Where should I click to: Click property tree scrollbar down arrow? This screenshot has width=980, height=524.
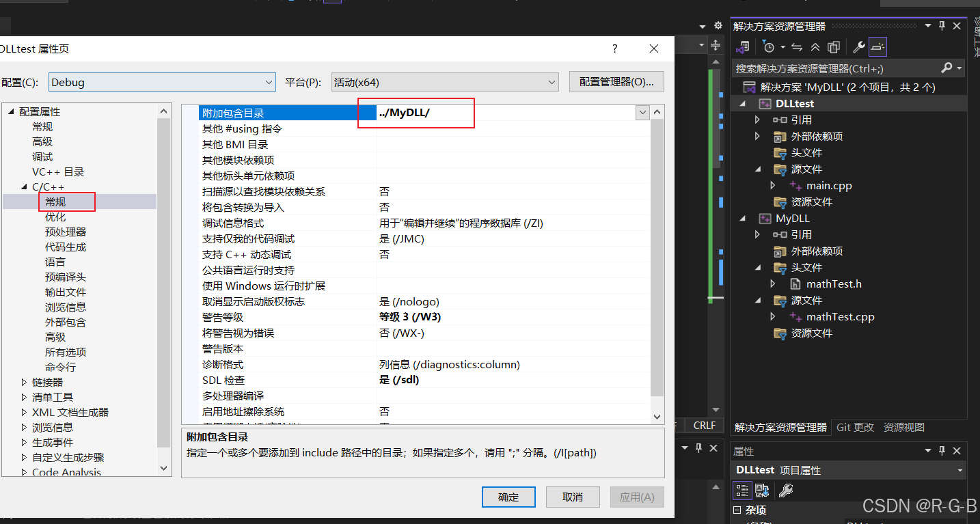(163, 468)
